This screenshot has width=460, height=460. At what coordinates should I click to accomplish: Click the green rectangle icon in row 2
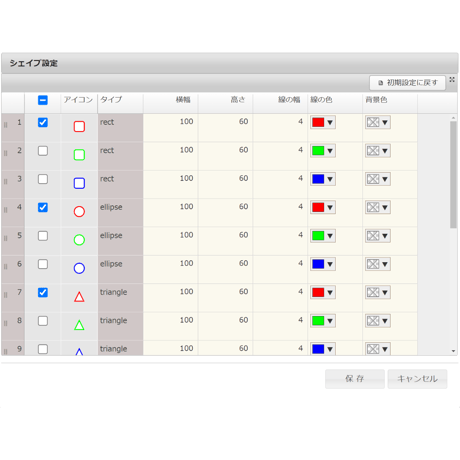pos(79,155)
